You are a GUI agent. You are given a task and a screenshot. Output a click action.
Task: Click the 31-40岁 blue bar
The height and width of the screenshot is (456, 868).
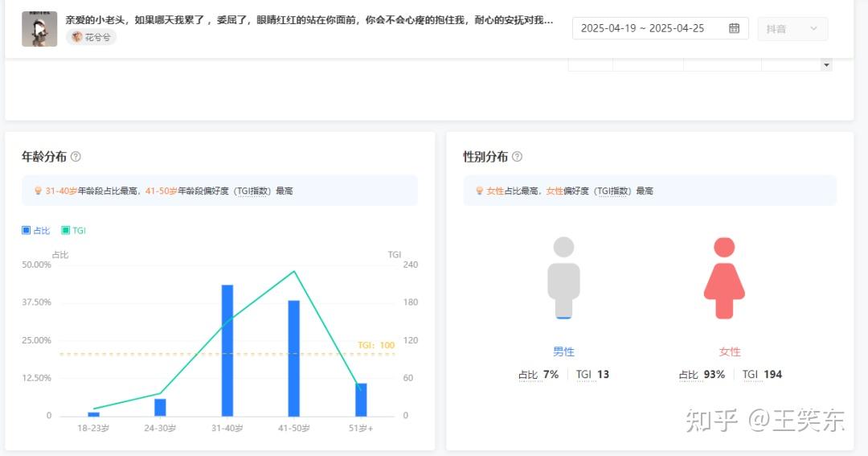point(227,350)
